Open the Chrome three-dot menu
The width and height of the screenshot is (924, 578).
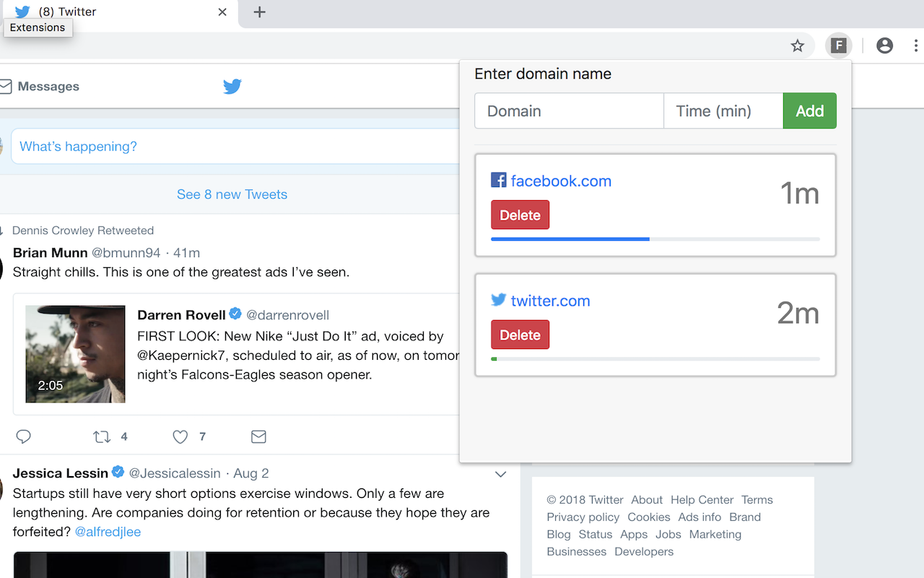[915, 46]
